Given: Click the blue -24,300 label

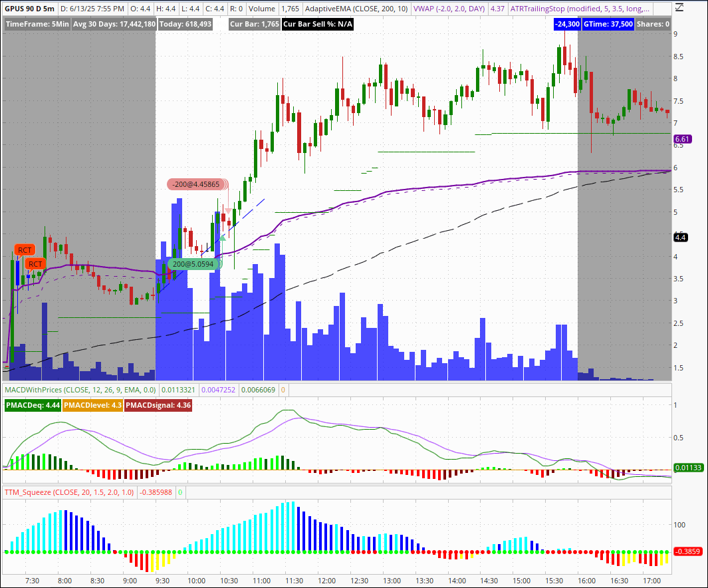Looking at the screenshot, I should coord(567,24).
